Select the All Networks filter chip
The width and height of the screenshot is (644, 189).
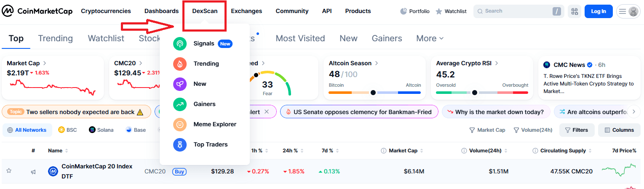coord(27,130)
